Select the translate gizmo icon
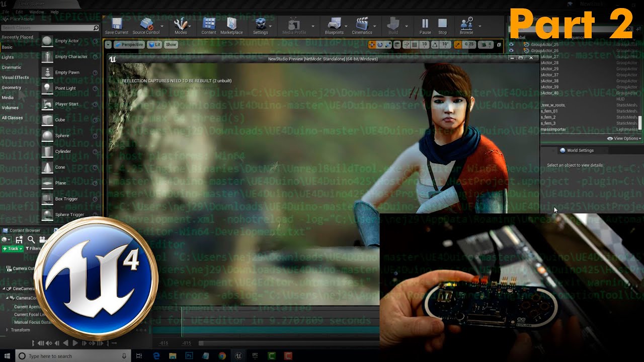This screenshot has width=644, height=362. [372, 45]
